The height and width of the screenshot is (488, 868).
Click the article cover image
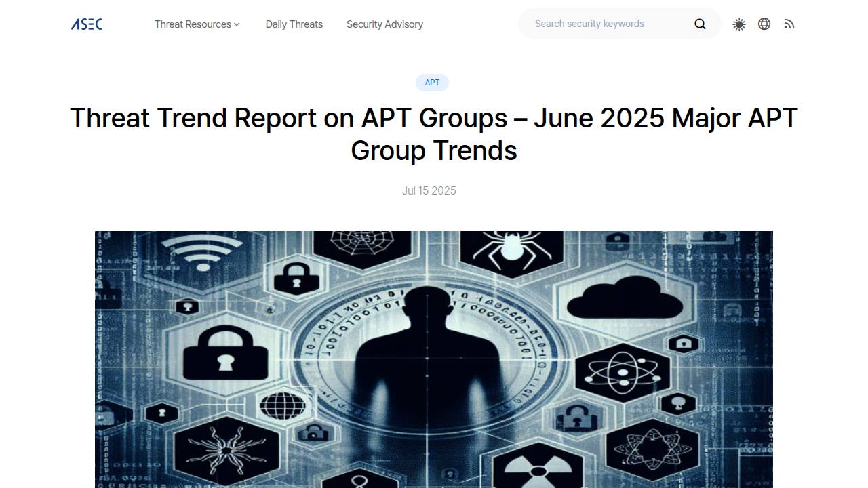coord(434,359)
